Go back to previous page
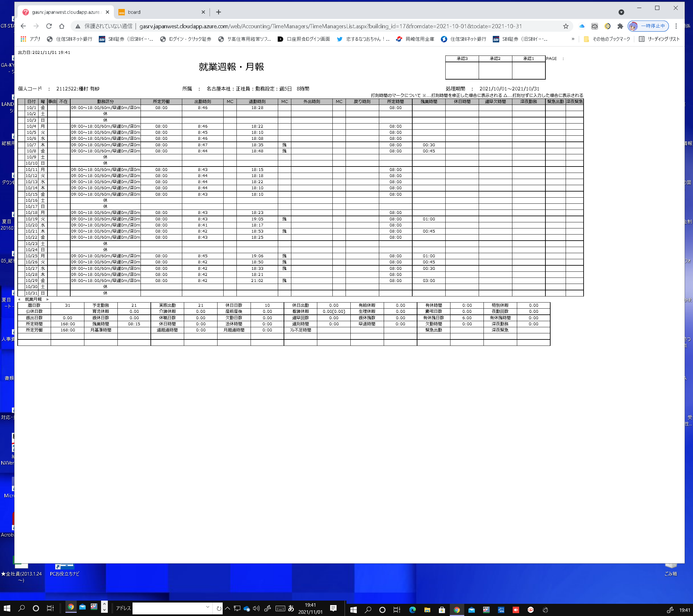 point(23,26)
